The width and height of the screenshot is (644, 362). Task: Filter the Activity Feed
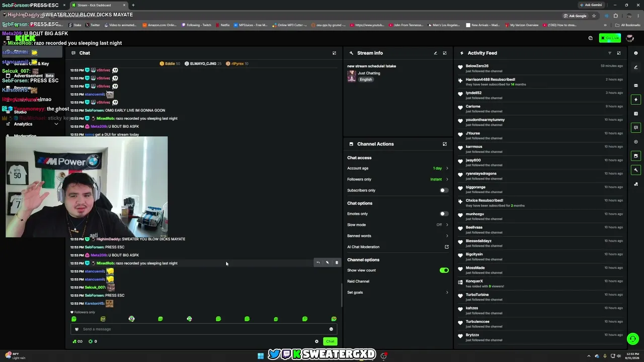click(x=610, y=53)
